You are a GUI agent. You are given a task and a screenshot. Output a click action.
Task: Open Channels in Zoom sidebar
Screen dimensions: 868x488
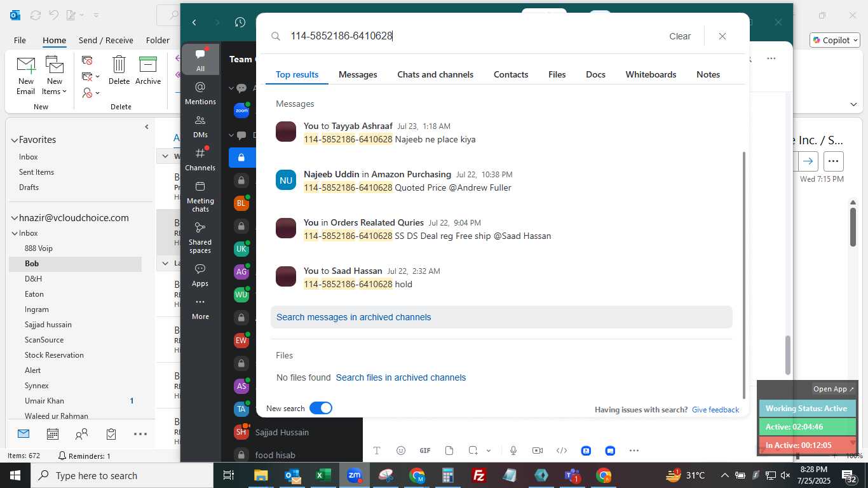[200, 159]
